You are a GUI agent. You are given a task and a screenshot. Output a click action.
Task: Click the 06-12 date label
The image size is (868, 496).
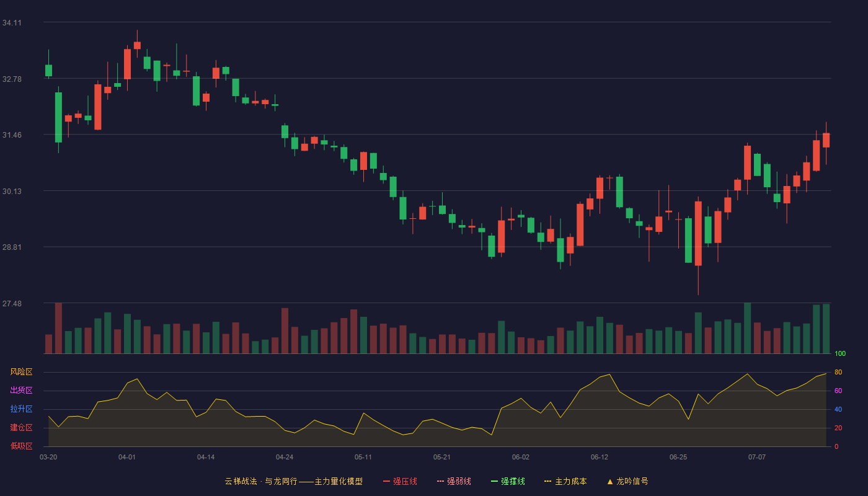pos(600,457)
